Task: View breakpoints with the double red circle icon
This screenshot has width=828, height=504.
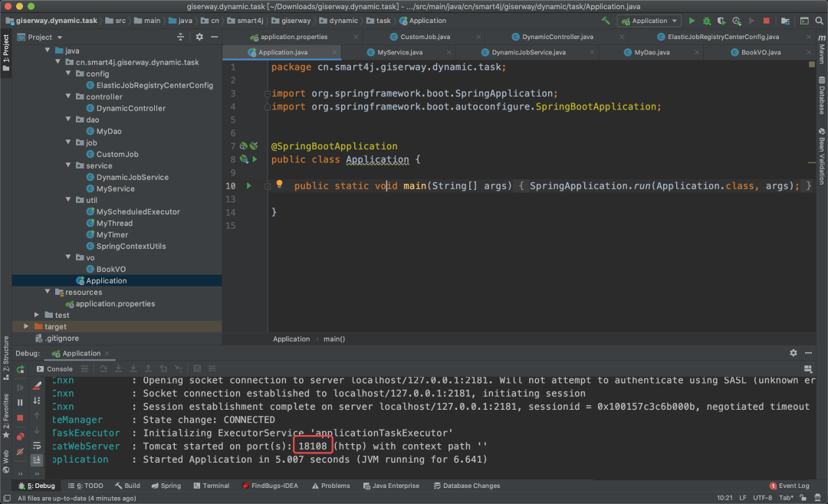Action: tap(20, 437)
